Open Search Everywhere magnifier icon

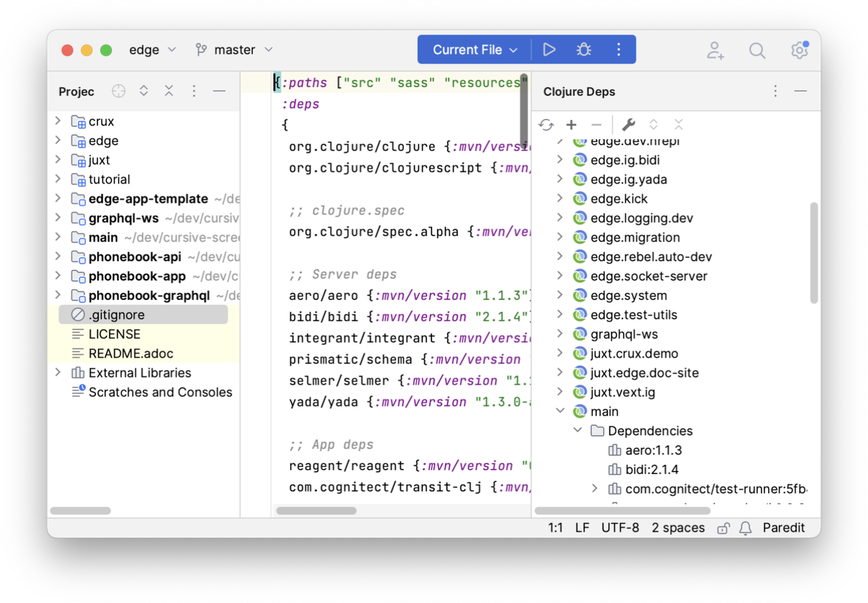pos(757,50)
